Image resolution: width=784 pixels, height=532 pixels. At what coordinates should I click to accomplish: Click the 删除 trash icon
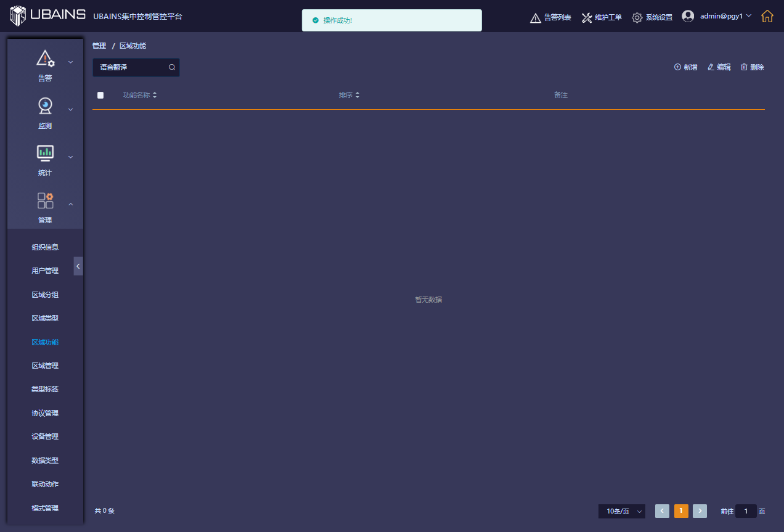(744, 67)
